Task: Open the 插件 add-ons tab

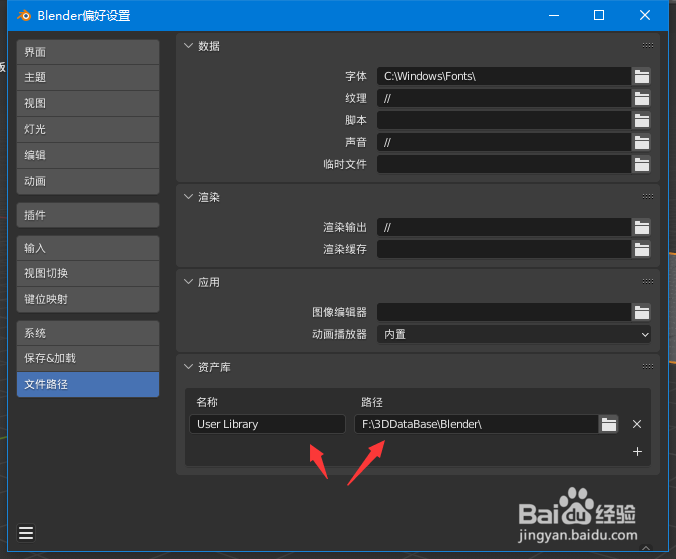Action: (x=88, y=215)
